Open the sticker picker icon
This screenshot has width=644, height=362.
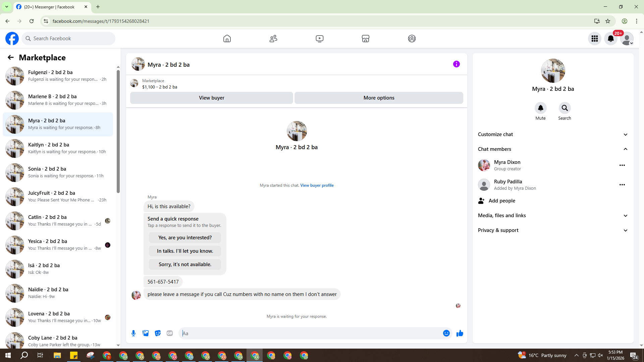click(158, 333)
